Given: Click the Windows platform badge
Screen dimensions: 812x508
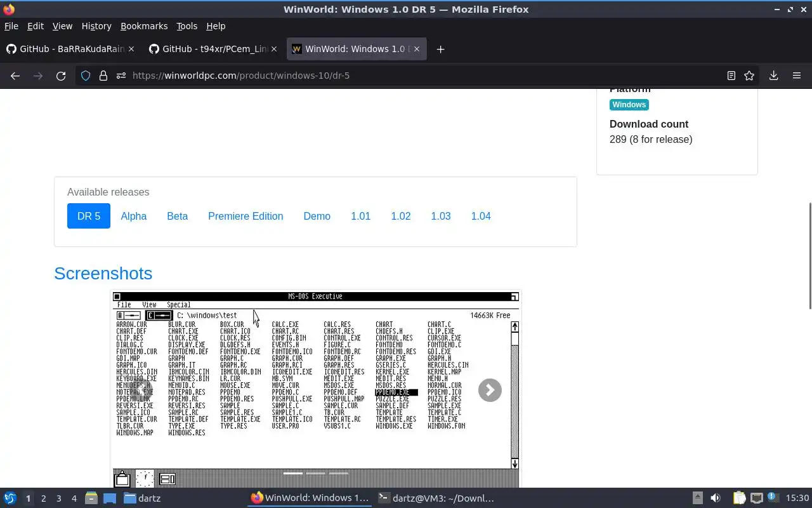Looking at the screenshot, I should click(629, 105).
